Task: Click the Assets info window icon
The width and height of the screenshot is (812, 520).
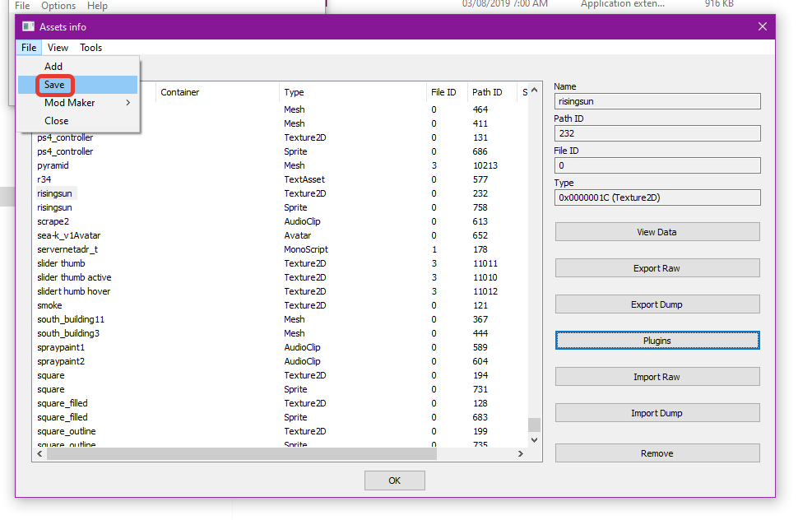Action: (x=28, y=26)
